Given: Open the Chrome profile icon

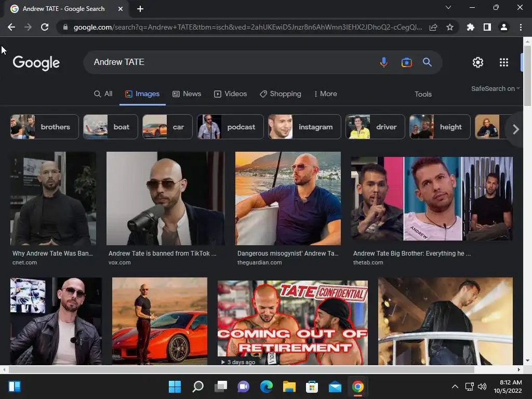Looking at the screenshot, I should point(504,27).
